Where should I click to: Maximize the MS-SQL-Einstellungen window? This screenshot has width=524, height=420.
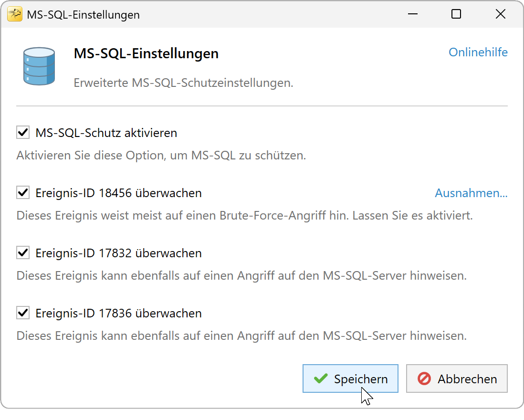456,14
